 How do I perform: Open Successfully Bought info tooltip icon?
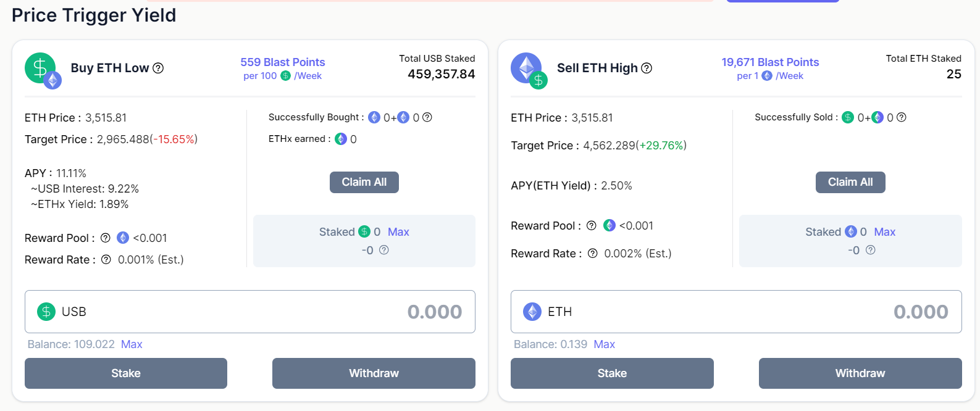pos(427,117)
